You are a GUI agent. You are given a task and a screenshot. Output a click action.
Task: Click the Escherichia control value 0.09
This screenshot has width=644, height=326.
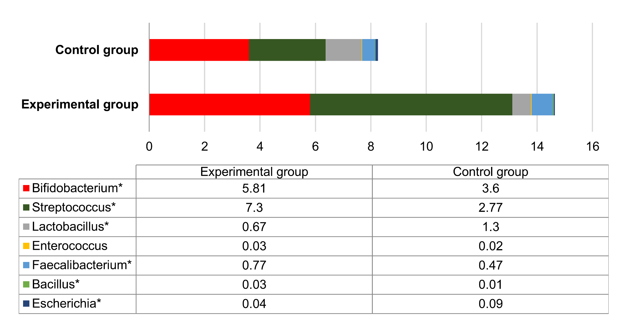click(x=490, y=304)
